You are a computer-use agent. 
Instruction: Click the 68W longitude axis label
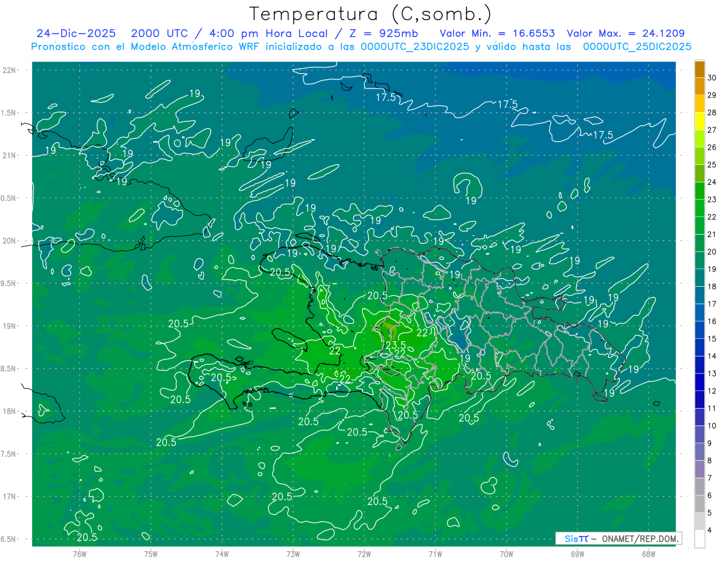tap(649, 554)
